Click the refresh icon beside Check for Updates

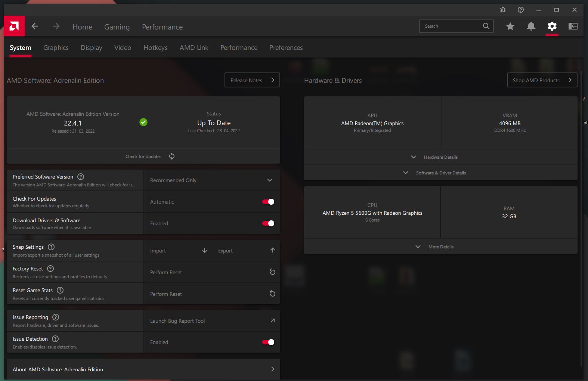click(172, 156)
